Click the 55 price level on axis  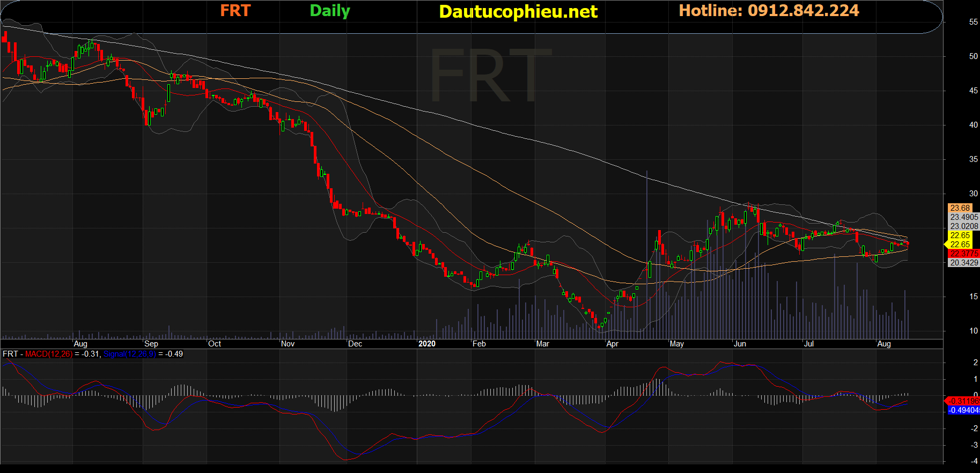[974, 22]
